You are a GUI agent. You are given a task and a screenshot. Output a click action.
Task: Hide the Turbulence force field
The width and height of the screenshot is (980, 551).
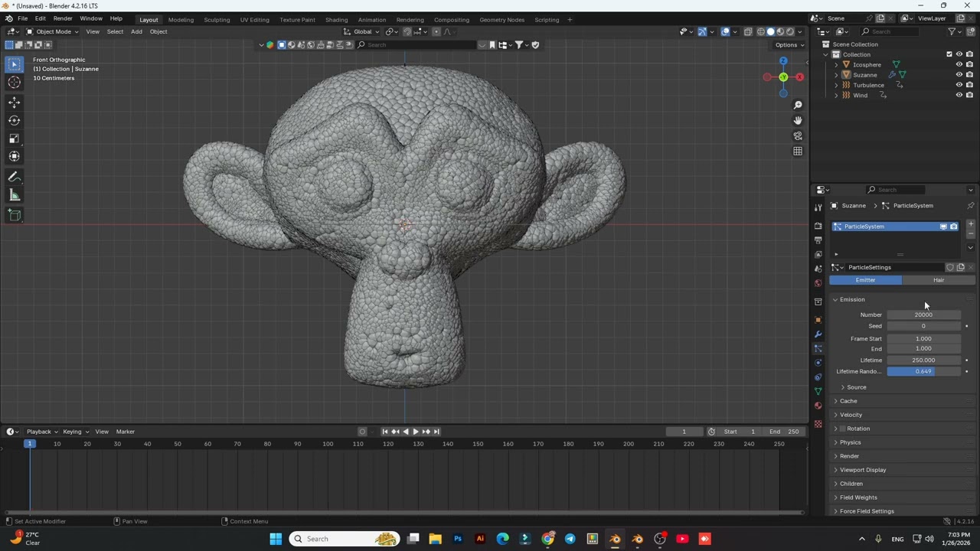tap(959, 85)
